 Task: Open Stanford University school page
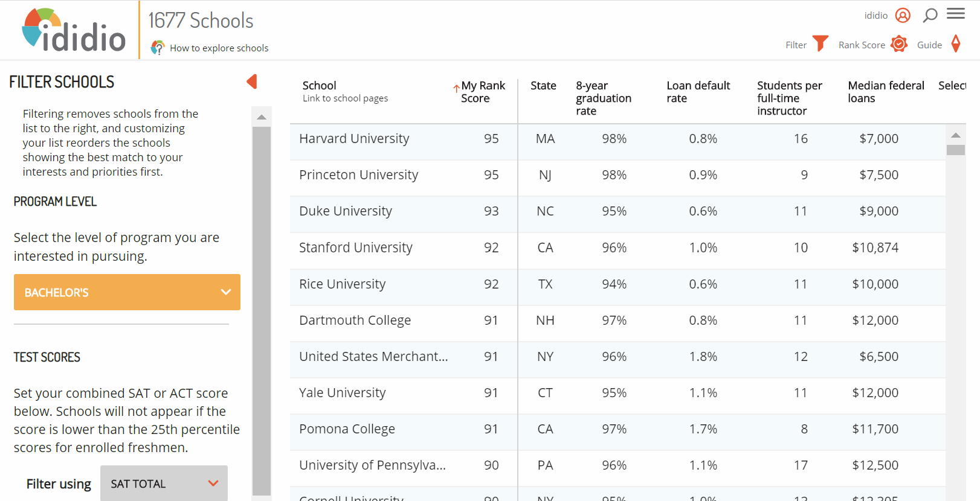(x=355, y=247)
